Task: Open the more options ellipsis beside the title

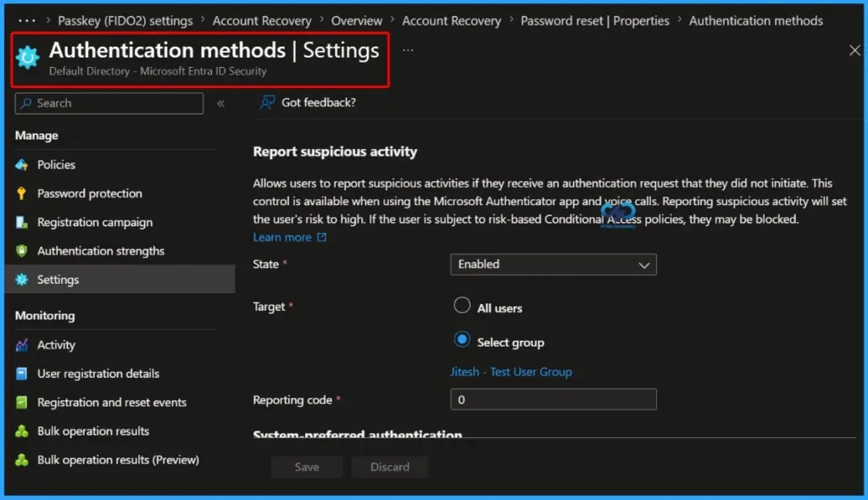Action: click(408, 50)
